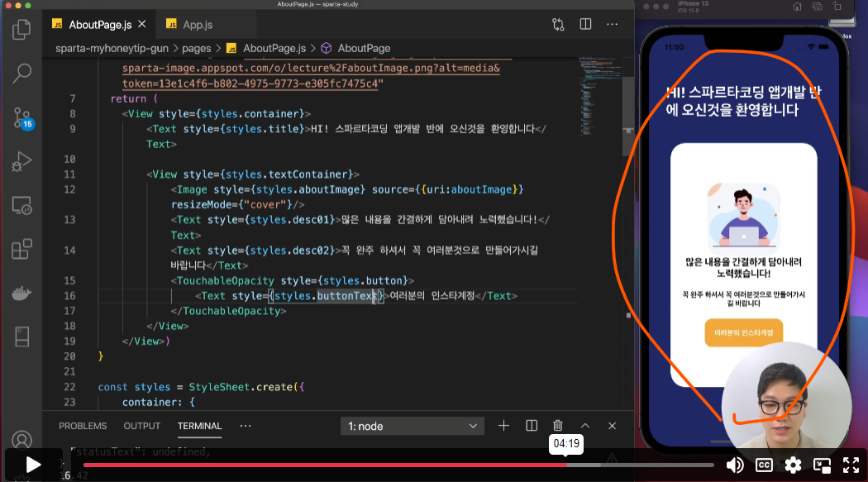Tap the orange Instagram account button in simulator
The width and height of the screenshot is (868, 482).
click(743, 332)
